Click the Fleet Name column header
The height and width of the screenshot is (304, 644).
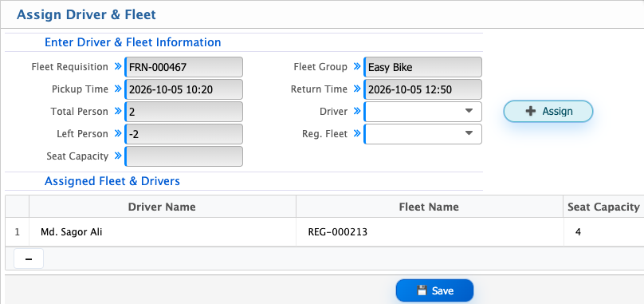(x=429, y=207)
